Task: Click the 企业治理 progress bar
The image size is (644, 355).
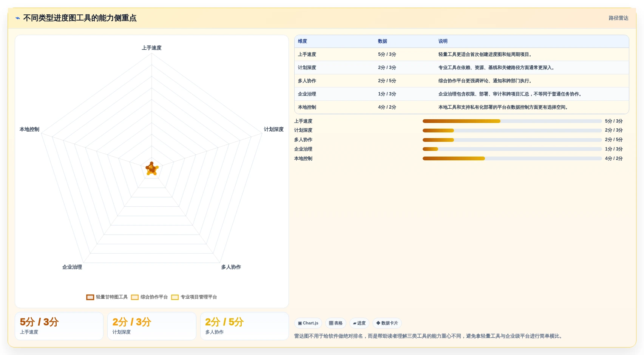Action: 512,149
